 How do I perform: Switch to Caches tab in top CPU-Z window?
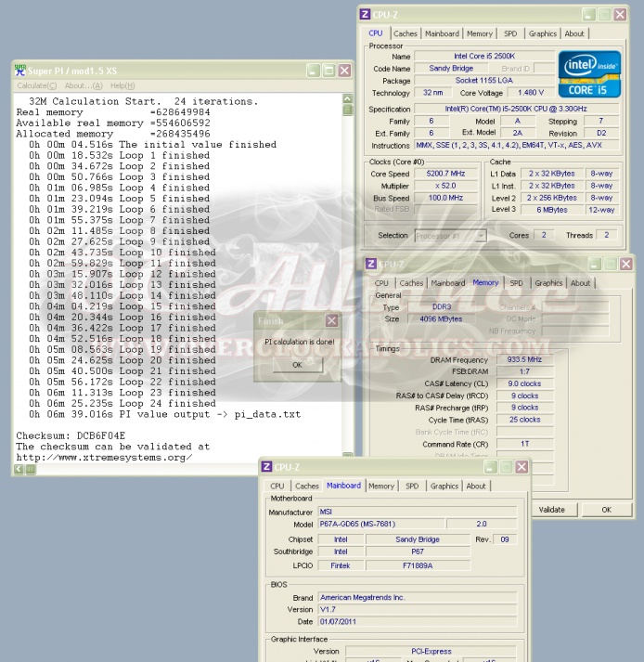tap(406, 33)
